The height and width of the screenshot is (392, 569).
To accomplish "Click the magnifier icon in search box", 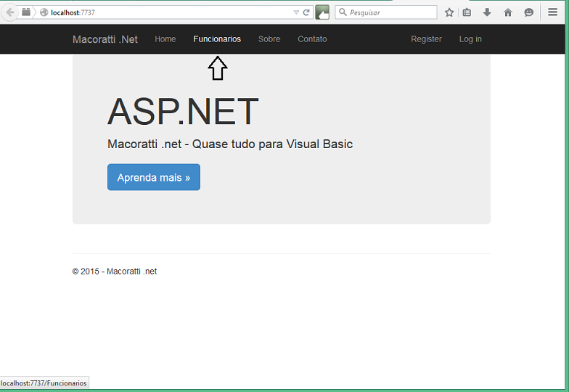I will point(343,12).
